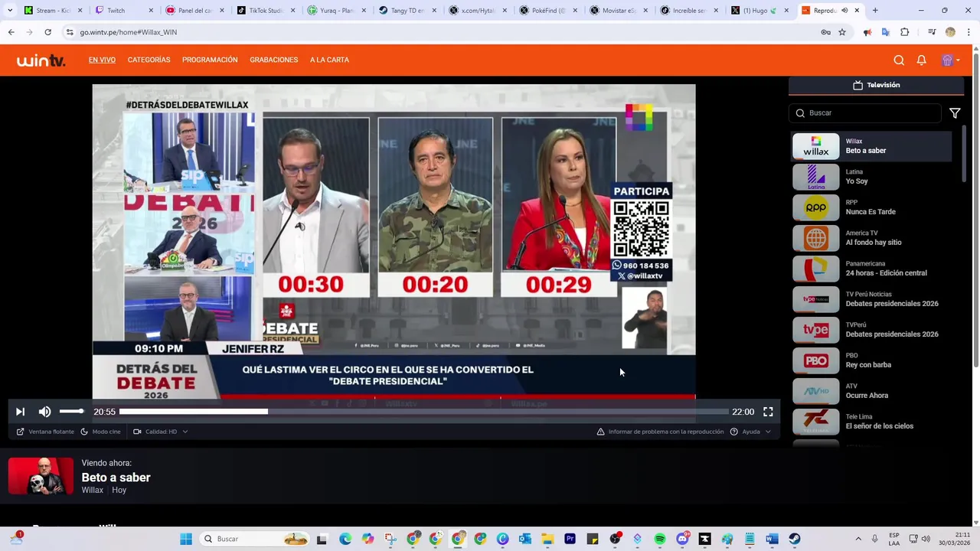Expand the Ayuda help menu
980x551 pixels.
click(x=750, y=432)
